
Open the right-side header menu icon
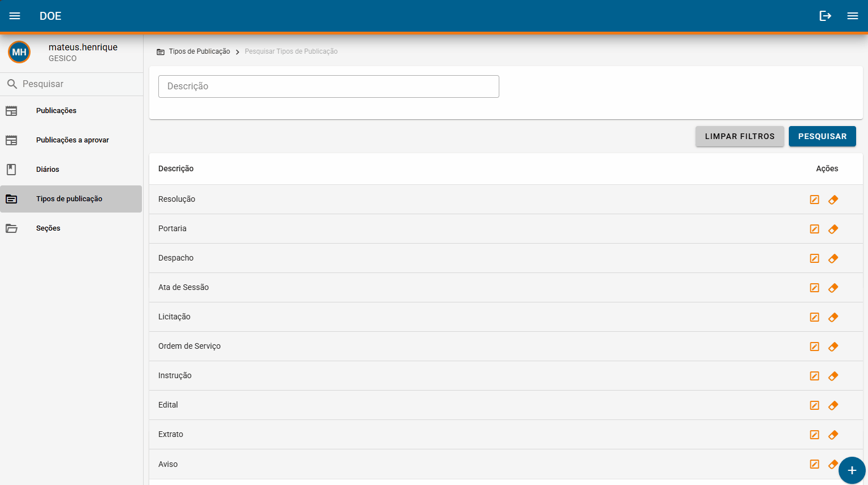tap(853, 16)
